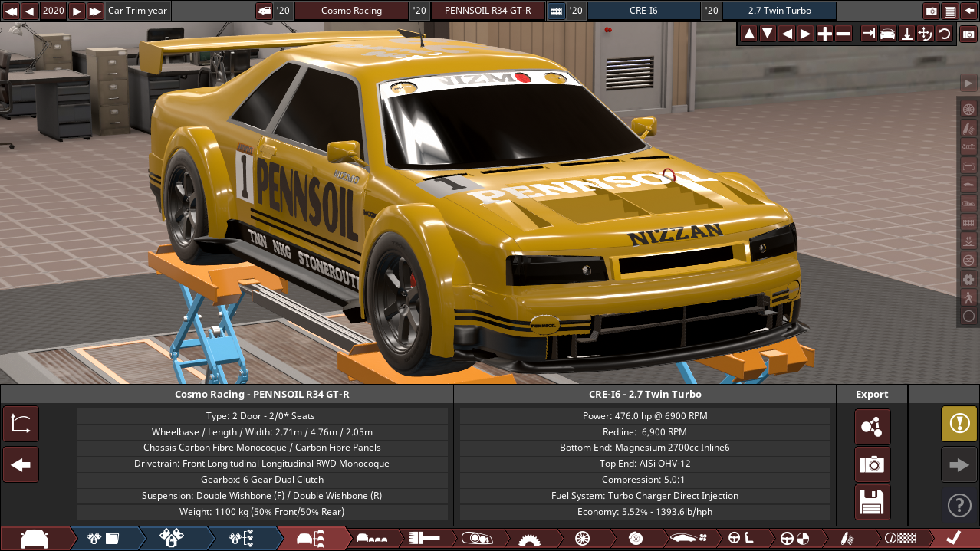The image size is (980, 551).
Task: Click the Export share icon button
Action: 872,427
